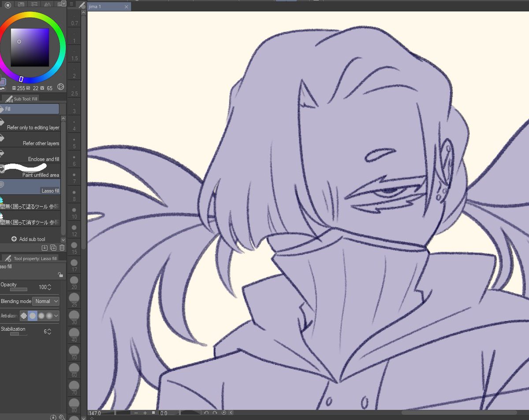Open the Blending mode dropdown
This screenshot has width=529, height=420.
(x=46, y=301)
